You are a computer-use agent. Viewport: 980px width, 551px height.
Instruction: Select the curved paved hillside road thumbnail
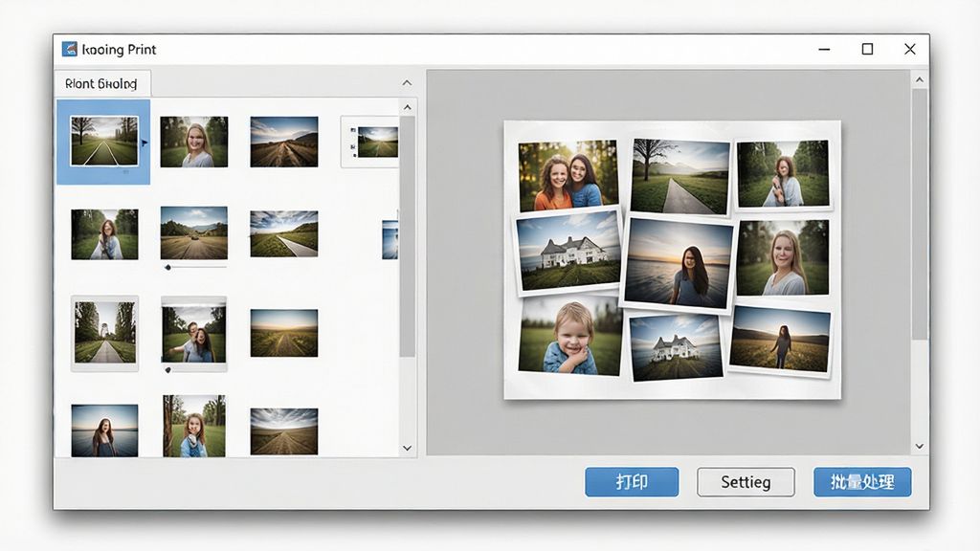[283, 234]
